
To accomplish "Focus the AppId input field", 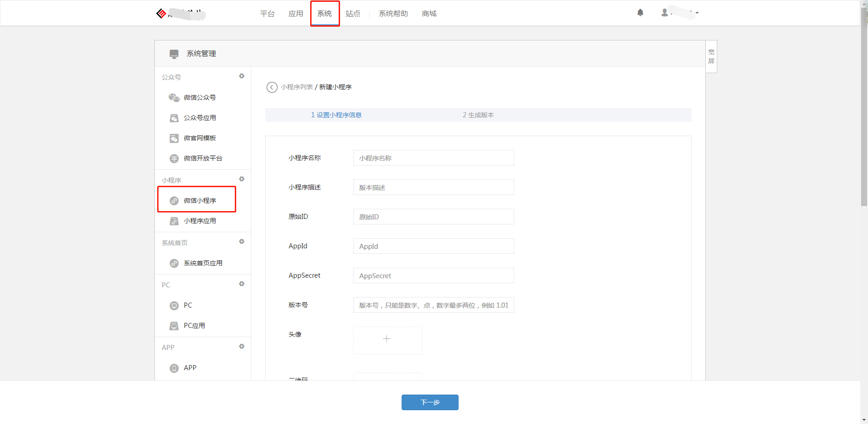I will (433, 246).
